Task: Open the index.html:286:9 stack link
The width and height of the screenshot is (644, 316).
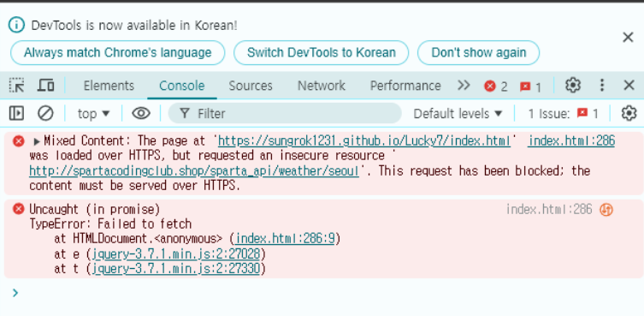Action: point(285,238)
